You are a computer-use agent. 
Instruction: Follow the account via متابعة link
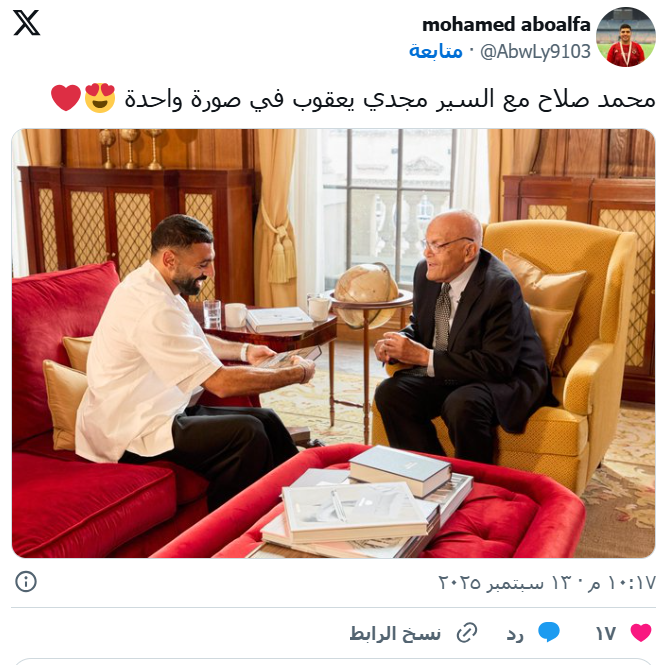436,51
